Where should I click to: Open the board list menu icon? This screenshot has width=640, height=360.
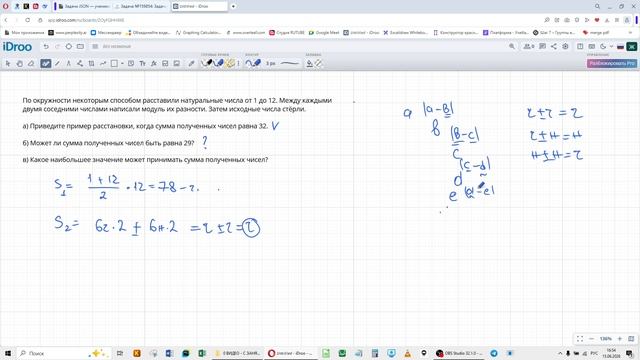pyautogui.click(x=95, y=47)
